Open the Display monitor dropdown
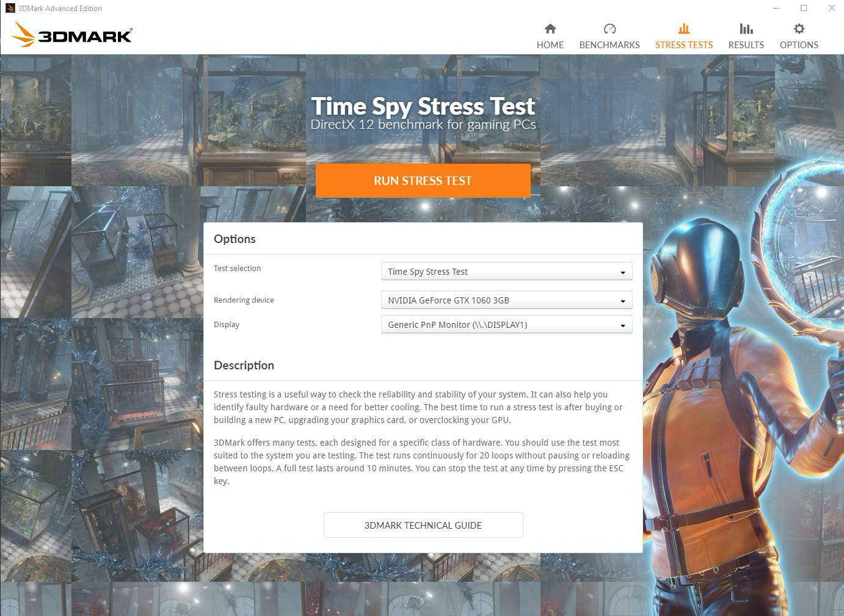Viewport: 844px width, 616px height. (506, 325)
